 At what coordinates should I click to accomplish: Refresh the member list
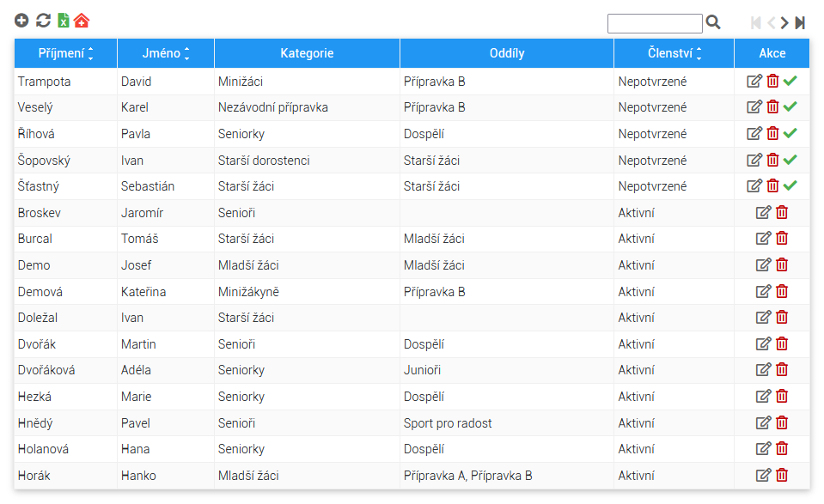pos(43,21)
